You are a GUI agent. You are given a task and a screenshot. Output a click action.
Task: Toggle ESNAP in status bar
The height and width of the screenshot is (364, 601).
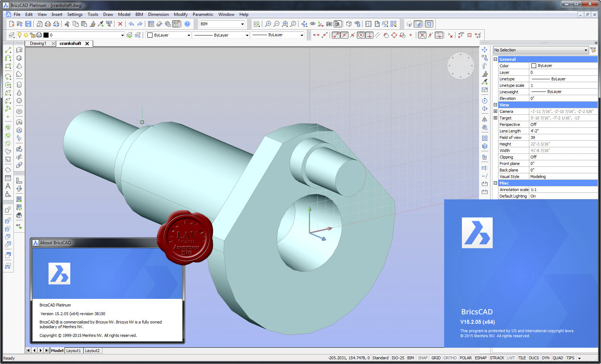tap(481, 358)
